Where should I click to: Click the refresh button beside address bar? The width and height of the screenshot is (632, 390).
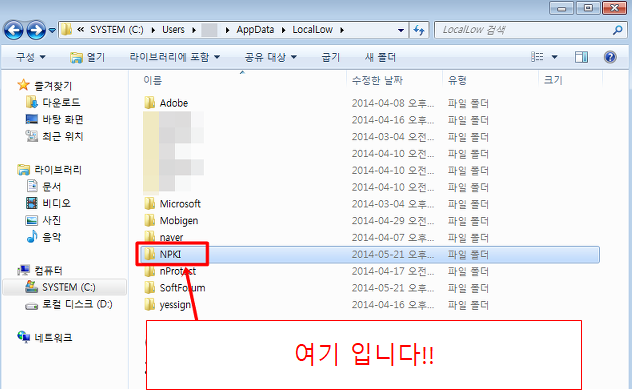click(x=419, y=30)
